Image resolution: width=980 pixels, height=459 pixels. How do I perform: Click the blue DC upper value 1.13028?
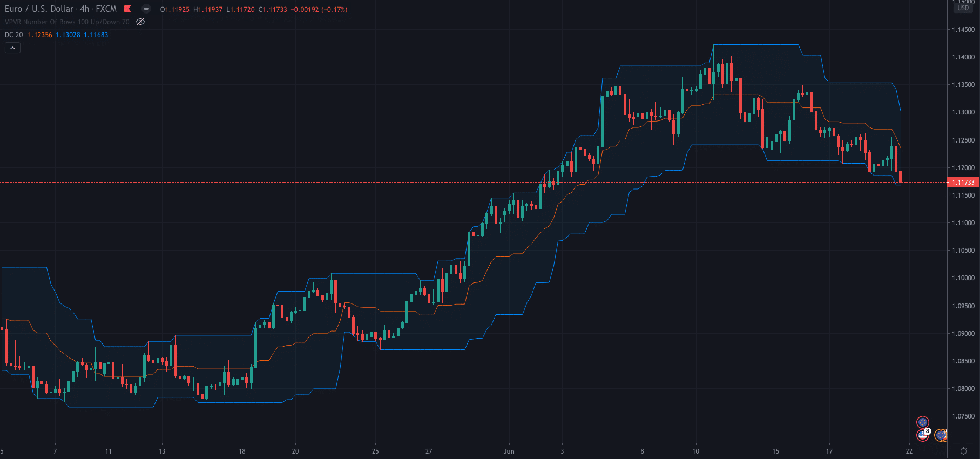(x=68, y=35)
